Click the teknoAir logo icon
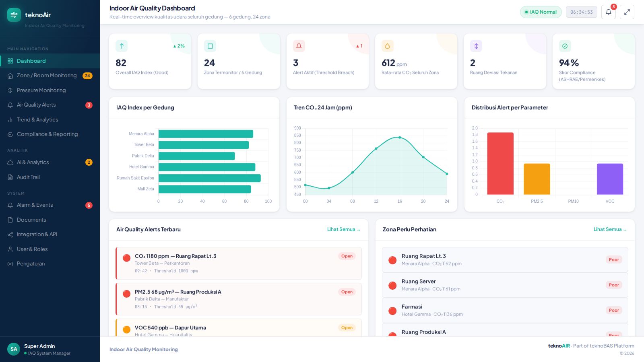The image size is (644, 362). click(x=14, y=15)
